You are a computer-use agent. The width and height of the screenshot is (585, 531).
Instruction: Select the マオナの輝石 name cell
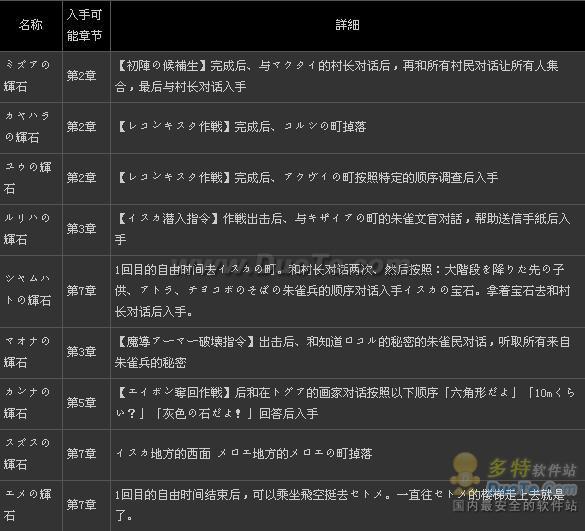tap(31, 353)
